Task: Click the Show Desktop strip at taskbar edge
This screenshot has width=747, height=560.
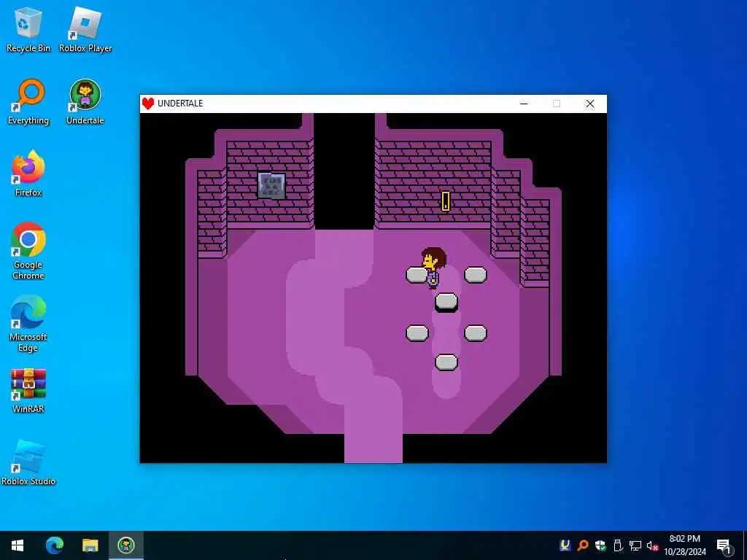Action: click(745, 545)
